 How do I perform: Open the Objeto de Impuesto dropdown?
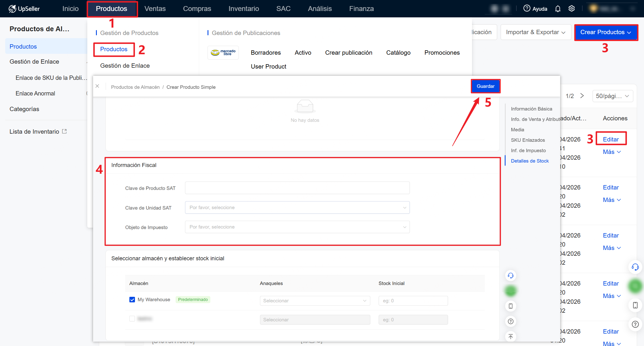coord(297,227)
